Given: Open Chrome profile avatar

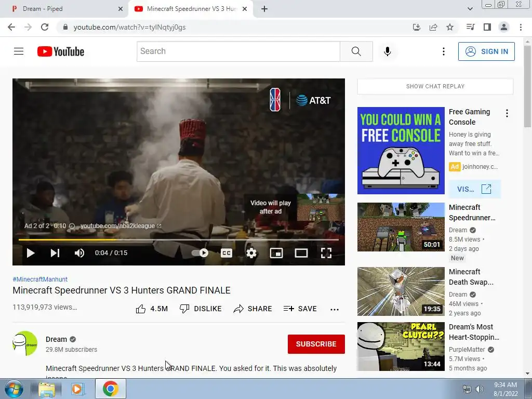Looking at the screenshot, I should click(504, 27).
